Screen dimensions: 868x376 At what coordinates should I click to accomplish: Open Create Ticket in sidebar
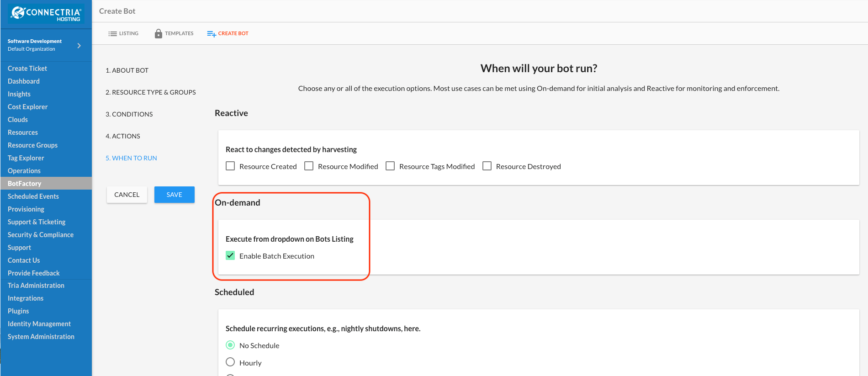(x=27, y=69)
